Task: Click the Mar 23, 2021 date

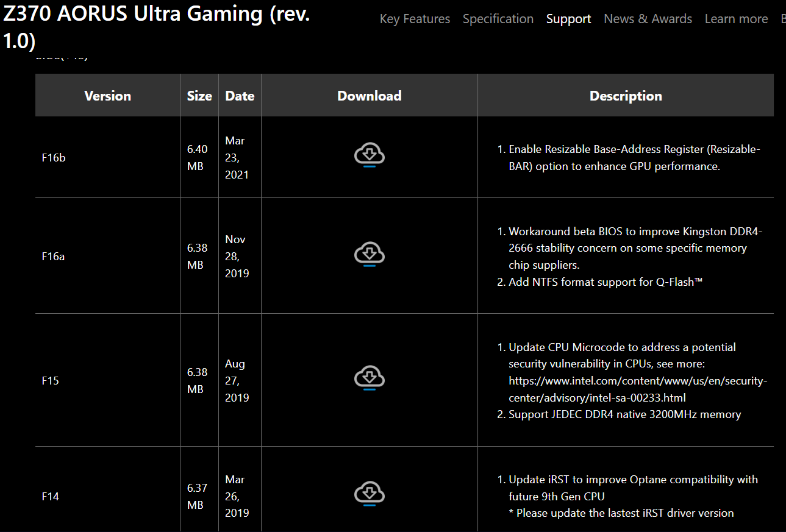Action: pyautogui.click(x=237, y=158)
